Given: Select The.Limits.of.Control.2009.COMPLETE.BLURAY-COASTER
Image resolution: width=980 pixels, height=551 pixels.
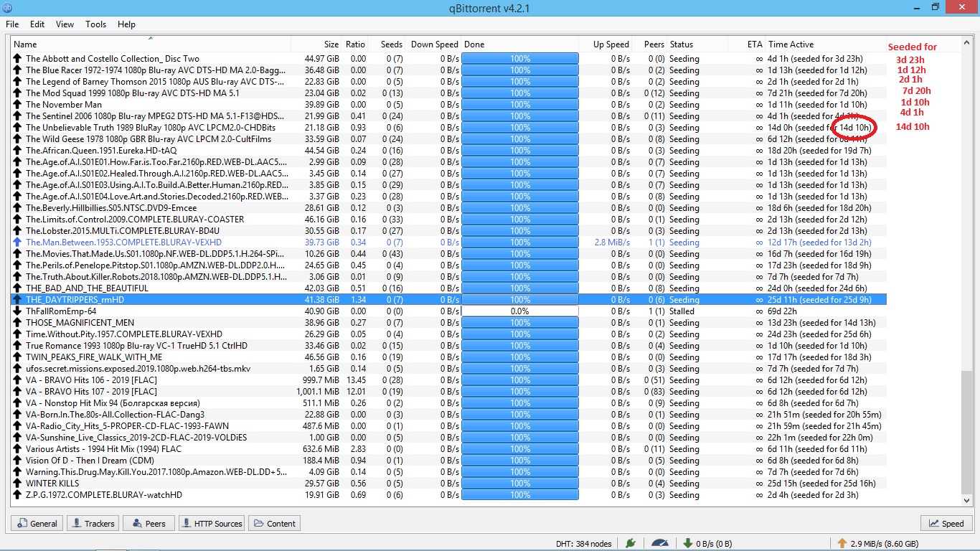Looking at the screenshot, I should coord(448,220).
